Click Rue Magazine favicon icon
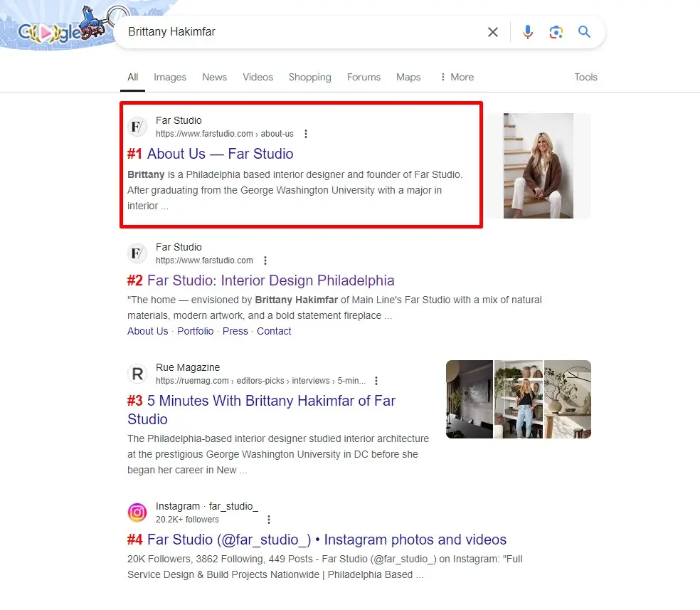The width and height of the screenshot is (700, 610). coord(137,374)
